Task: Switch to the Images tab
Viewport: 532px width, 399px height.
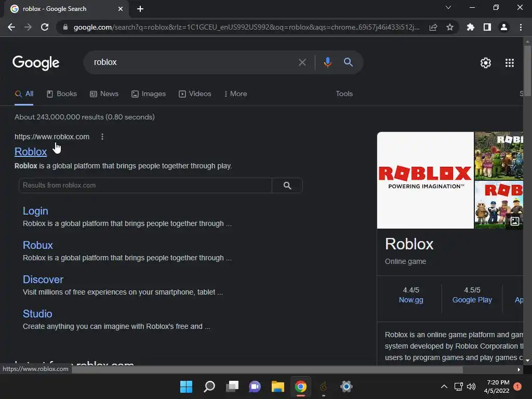Action: [x=149, y=94]
